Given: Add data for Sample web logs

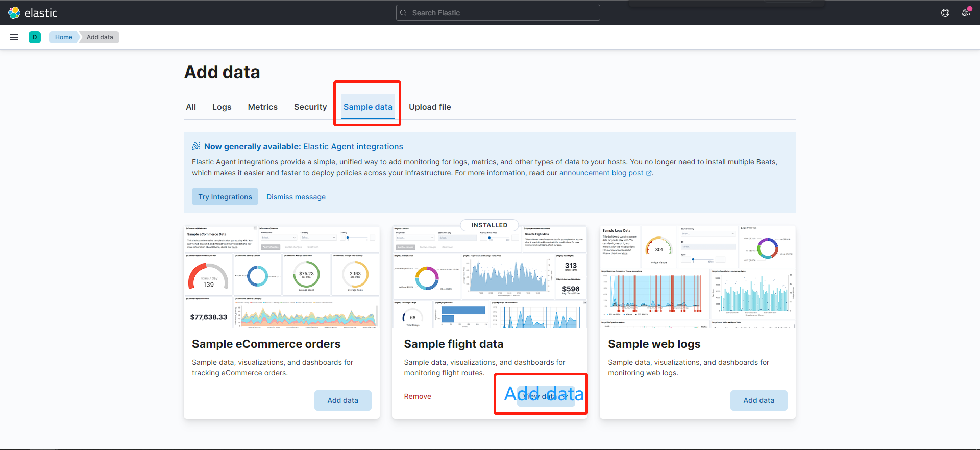Looking at the screenshot, I should [x=759, y=400].
